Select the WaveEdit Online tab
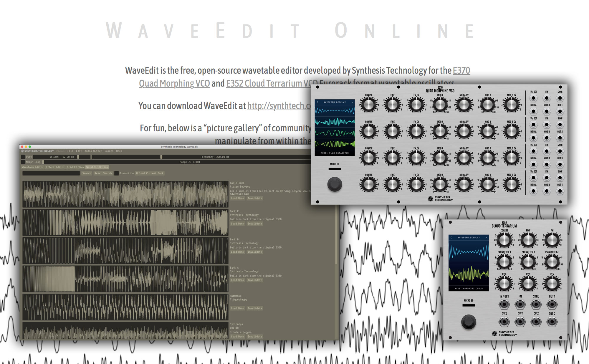Screen dimensions: 589x364 tap(97, 167)
